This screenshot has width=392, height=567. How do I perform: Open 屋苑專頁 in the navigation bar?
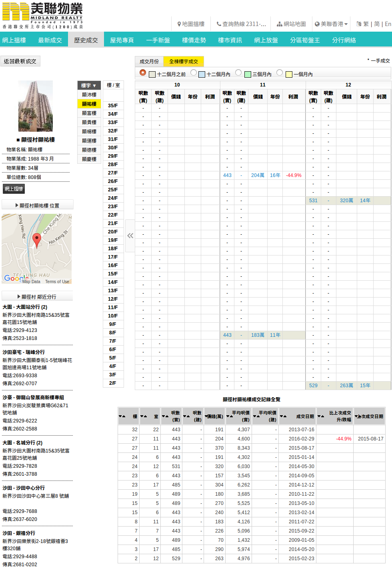[x=122, y=40]
